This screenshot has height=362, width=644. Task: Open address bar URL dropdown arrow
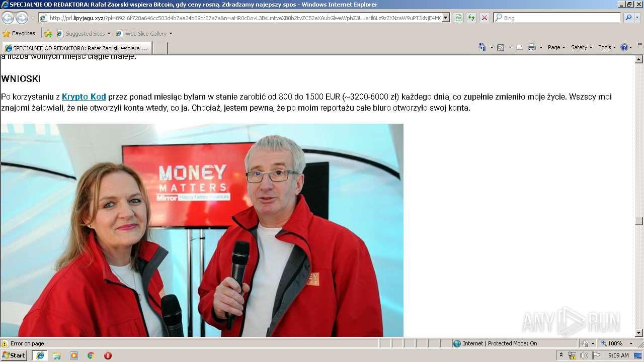pos(446,18)
